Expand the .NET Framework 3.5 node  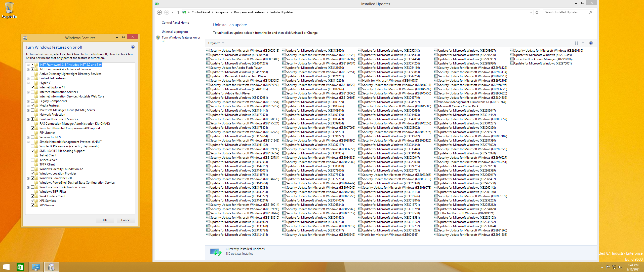click(x=28, y=65)
